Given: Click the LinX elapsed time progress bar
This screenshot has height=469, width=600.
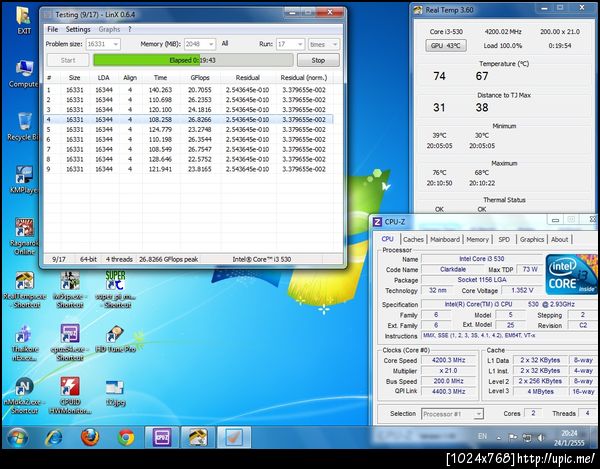Looking at the screenshot, I should pos(193,60).
